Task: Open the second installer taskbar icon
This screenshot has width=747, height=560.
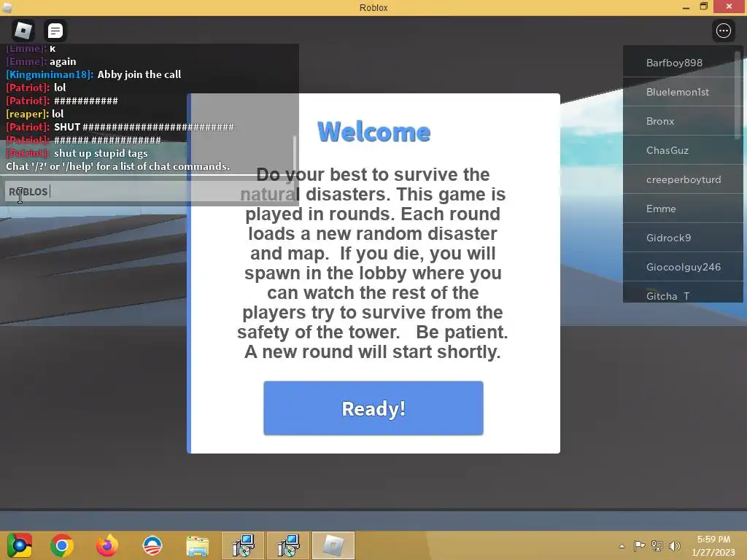Action: click(288, 545)
